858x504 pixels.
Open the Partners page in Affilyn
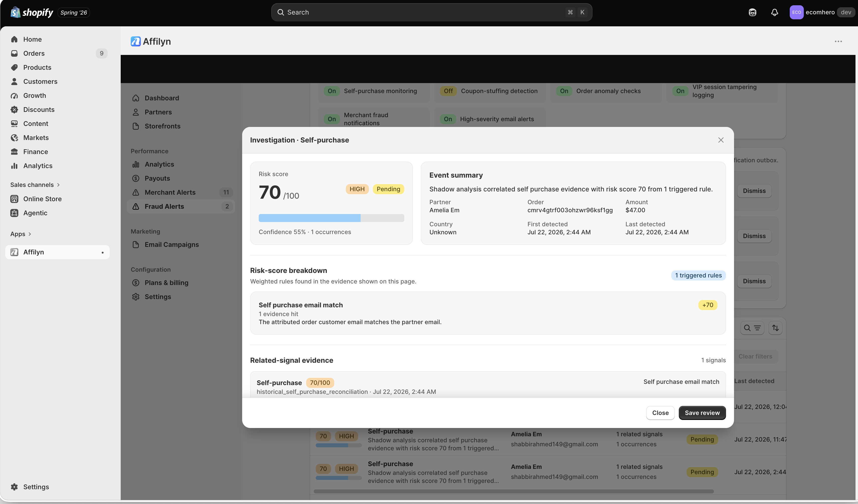coord(158,112)
